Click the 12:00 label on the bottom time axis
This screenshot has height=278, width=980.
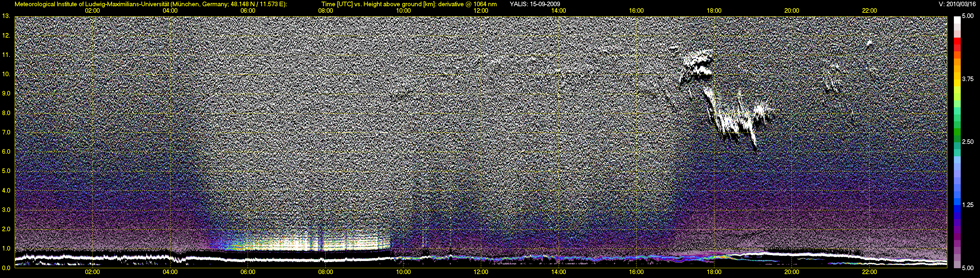tap(481, 272)
